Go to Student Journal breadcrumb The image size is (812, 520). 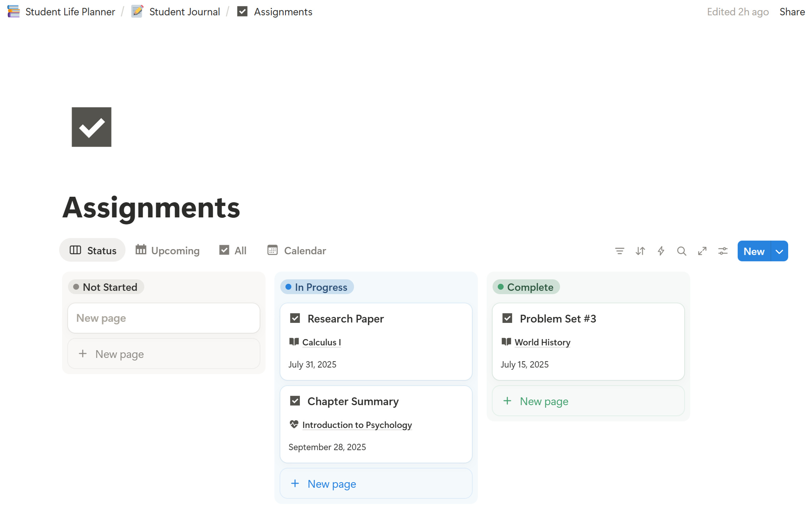(184, 12)
